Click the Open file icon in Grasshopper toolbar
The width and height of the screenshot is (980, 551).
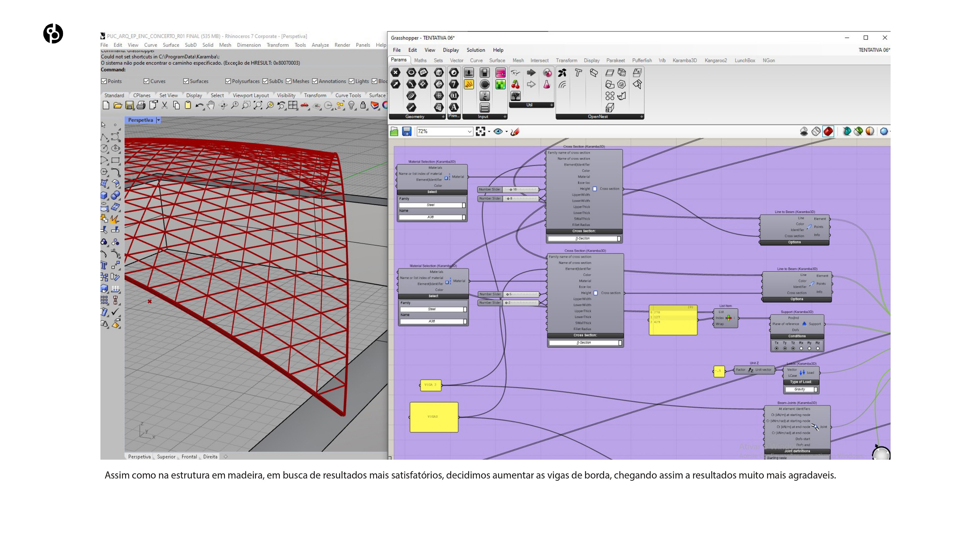394,132
